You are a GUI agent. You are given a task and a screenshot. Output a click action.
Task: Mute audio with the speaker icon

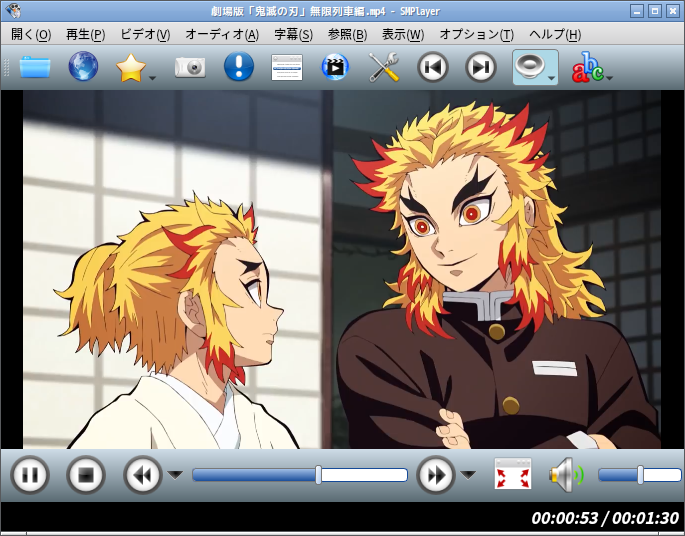tap(567, 475)
